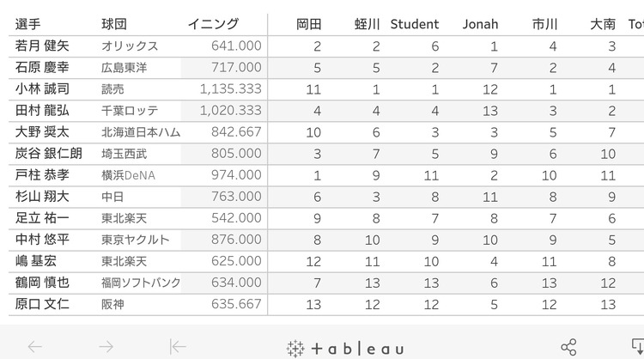The width and height of the screenshot is (644, 359).
Task: Click the Tableau undo arrow icon
Action: click(x=35, y=347)
